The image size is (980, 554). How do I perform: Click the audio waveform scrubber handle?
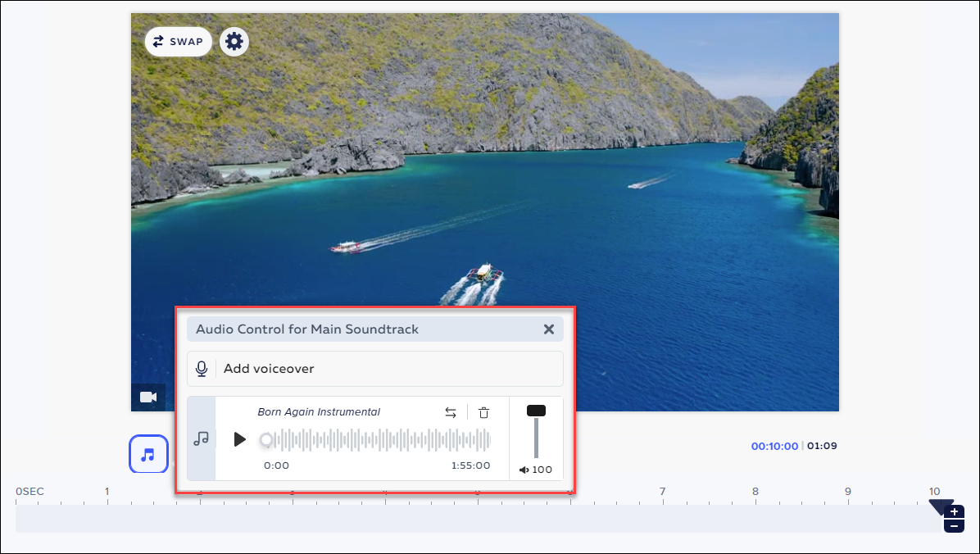point(266,440)
